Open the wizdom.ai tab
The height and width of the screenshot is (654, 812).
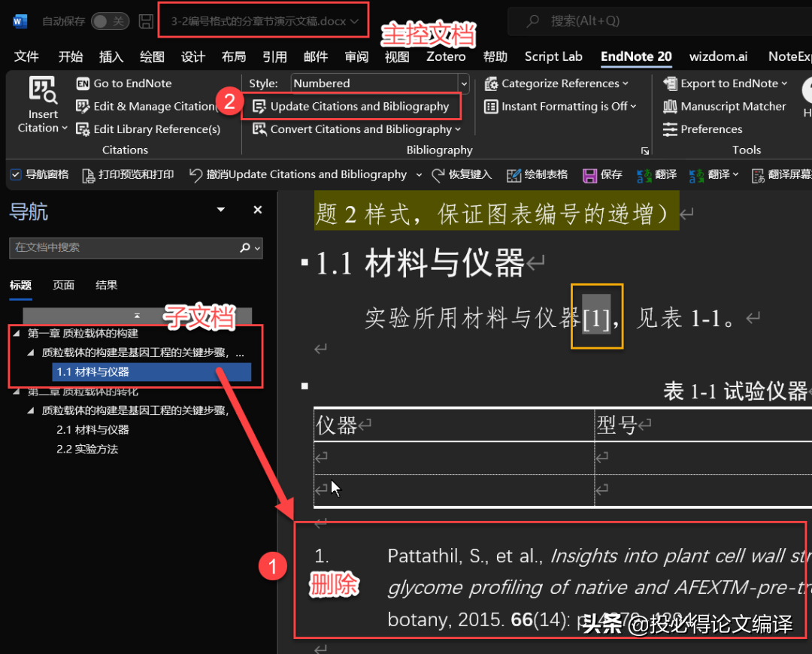[x=718, y=56]
